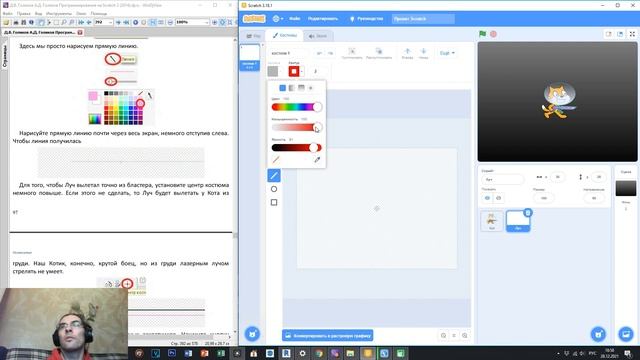Viewport: 640px width, 360px height.
Task: Expand the More dropdown in paint editor
Action: point(447,53)
